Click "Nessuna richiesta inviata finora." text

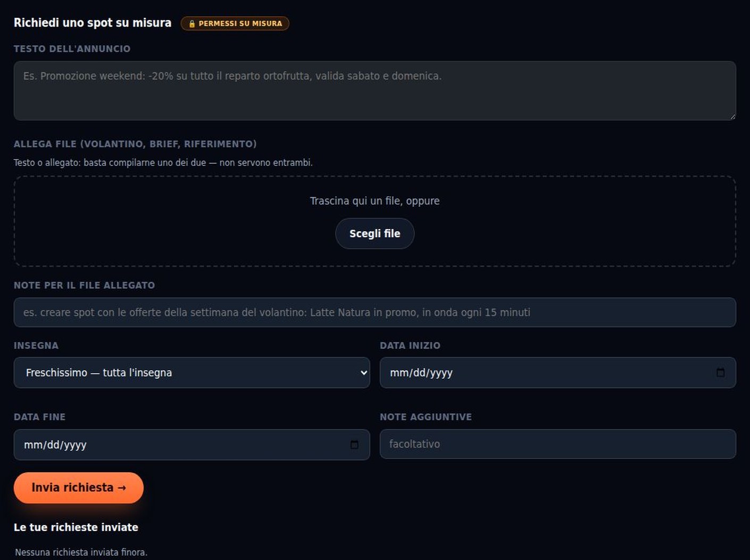tap(81, 552)
